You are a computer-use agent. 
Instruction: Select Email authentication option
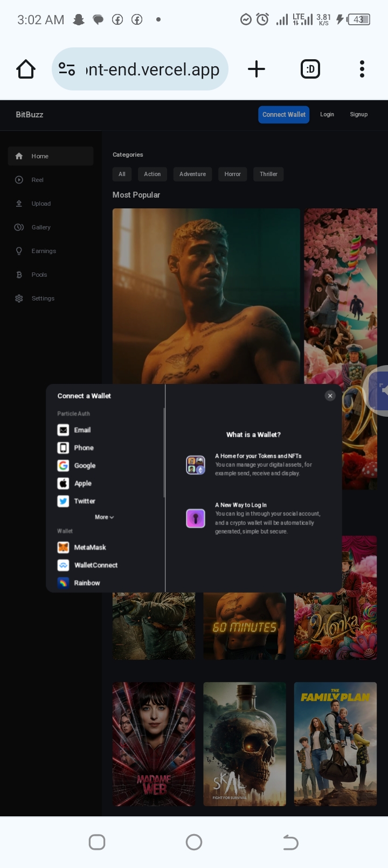[x=82, y=430]
